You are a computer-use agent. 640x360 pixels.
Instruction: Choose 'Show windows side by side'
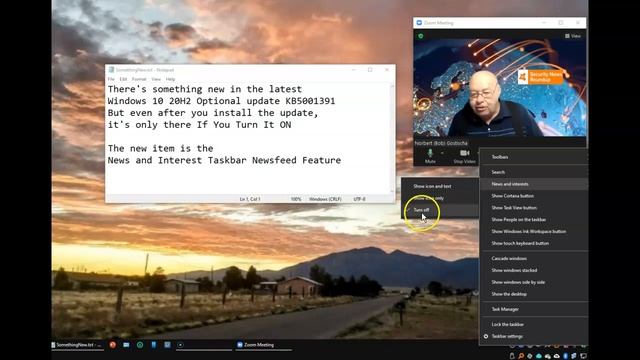(x=534, y=282)
